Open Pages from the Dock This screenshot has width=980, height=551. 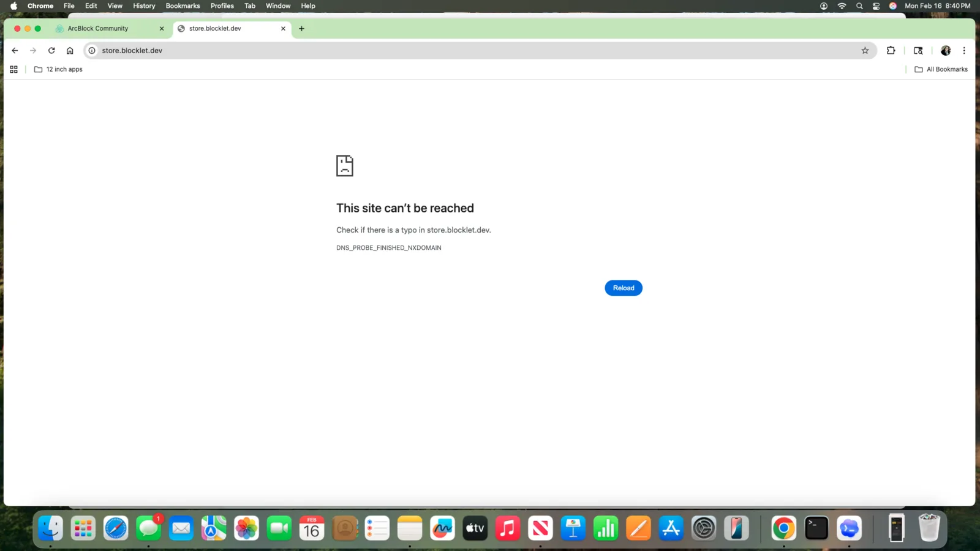[x=639, y=528]
